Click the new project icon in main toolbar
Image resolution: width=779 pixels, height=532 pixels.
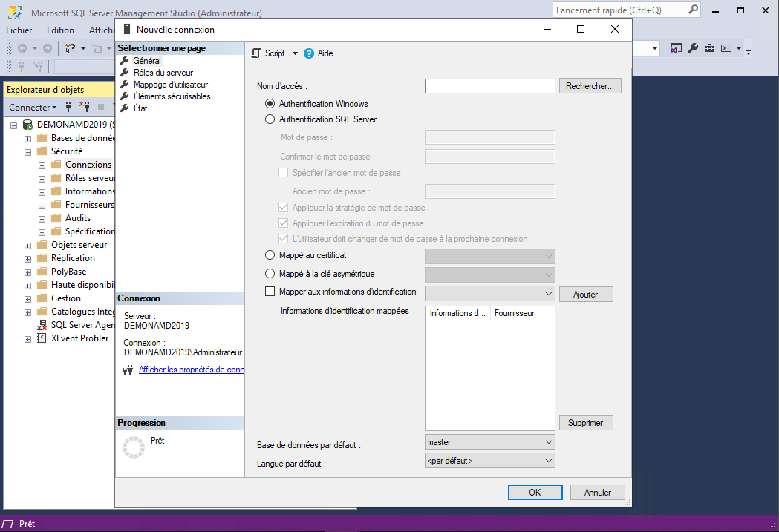71,48
